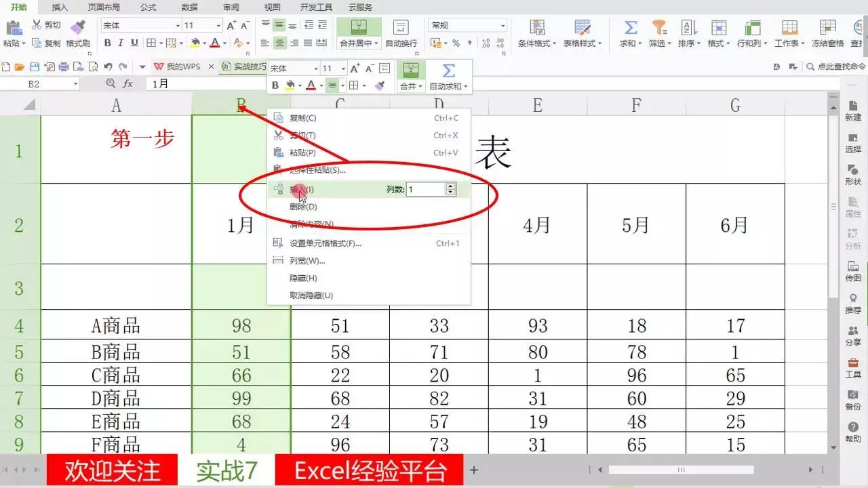Viewport: 868px width, 488px height.
Task: Click the Share (分享) icon on right sidebar
Action: (x=852, y=334)
